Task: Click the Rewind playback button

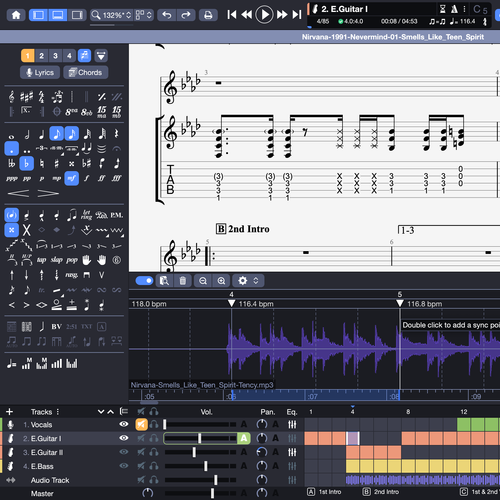Action: pos(247,14)
